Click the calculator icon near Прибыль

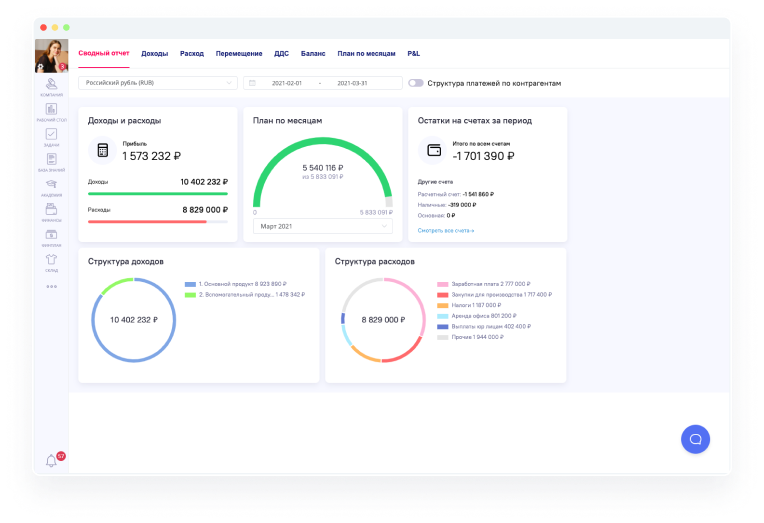(102, 150)
